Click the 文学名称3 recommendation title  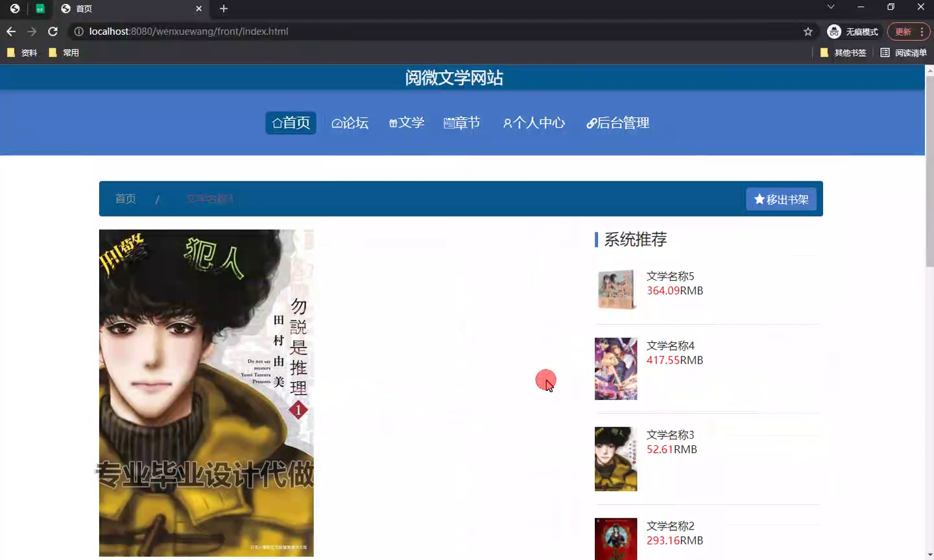pos(670,435)
